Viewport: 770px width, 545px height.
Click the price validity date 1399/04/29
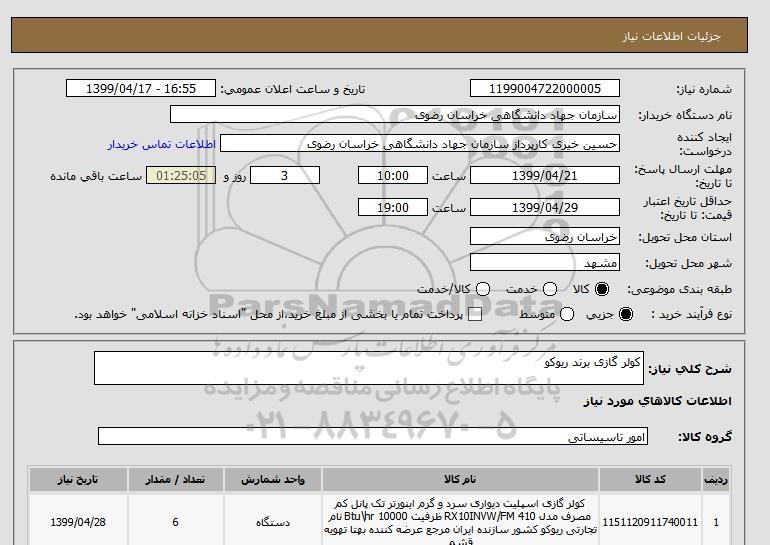(x=545, y=207)
